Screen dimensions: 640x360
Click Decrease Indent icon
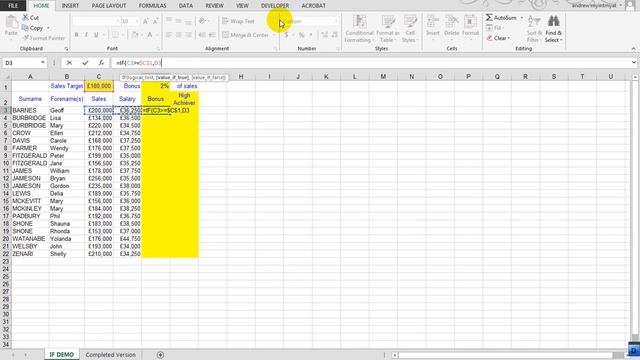pyautogui.click(x=202, y=35)
